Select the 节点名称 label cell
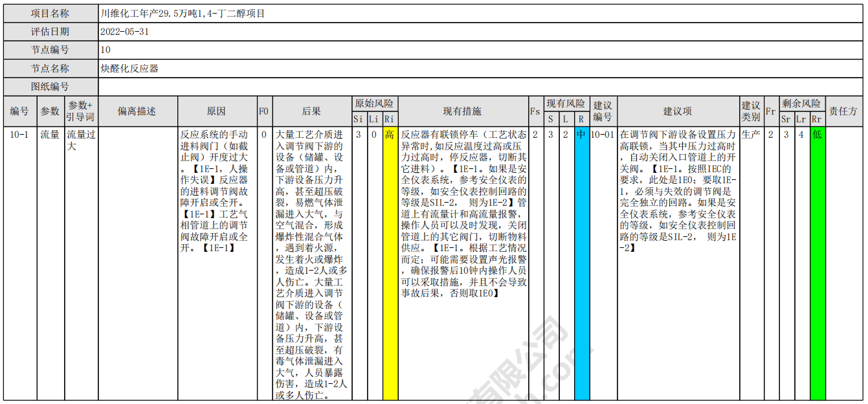868x404 pixels. point(50,68)
